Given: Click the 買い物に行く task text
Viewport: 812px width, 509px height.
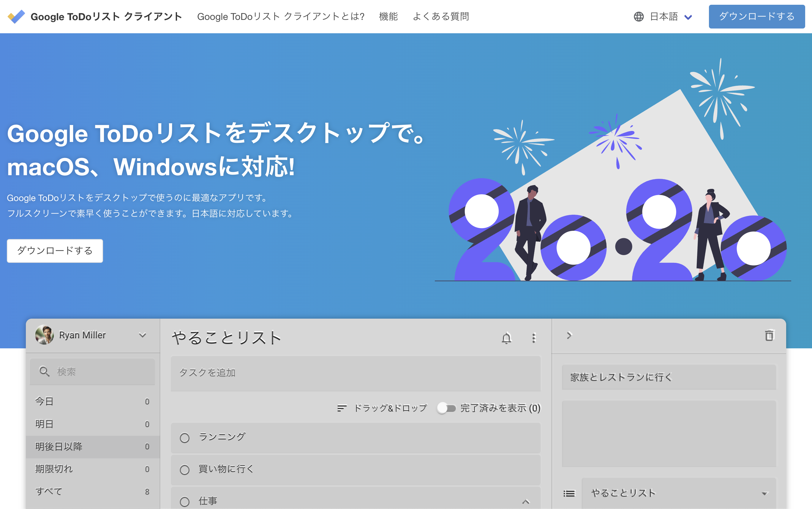Looking at the screenshot, I should (226, 469).
